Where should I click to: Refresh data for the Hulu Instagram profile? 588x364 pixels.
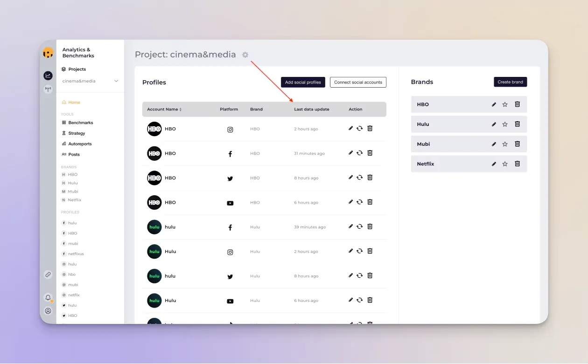point(360,251)
